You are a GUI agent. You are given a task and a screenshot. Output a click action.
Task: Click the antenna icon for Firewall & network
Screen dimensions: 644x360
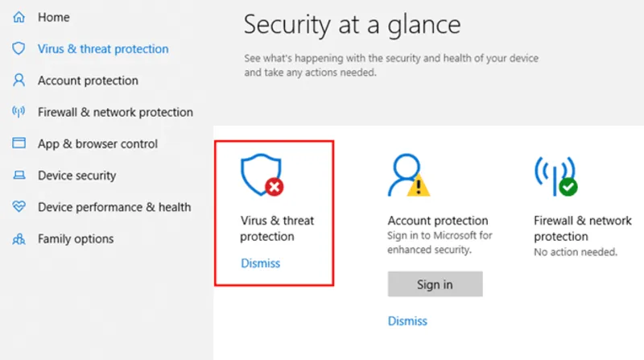coord(19,112)
